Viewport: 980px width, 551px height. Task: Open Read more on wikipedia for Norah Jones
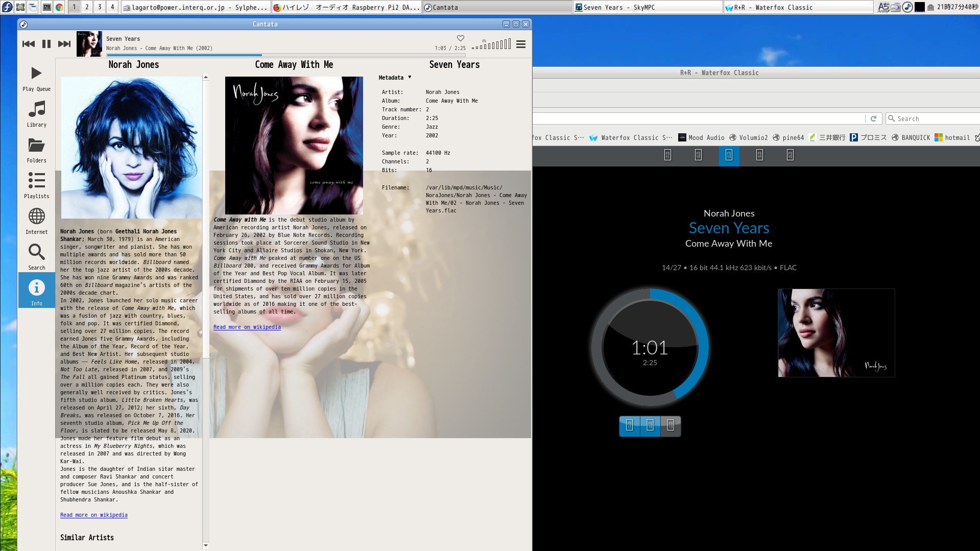[93, 515]
